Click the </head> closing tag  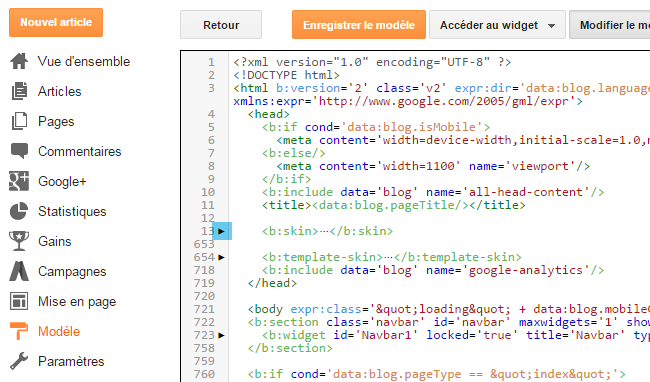(x=272, y=283)
